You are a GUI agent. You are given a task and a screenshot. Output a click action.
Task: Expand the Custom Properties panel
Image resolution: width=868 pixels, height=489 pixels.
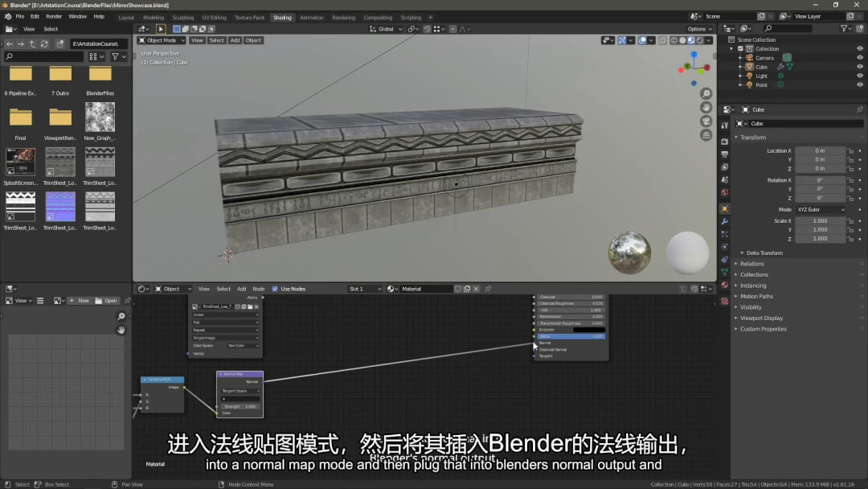(x=762, y=329)
